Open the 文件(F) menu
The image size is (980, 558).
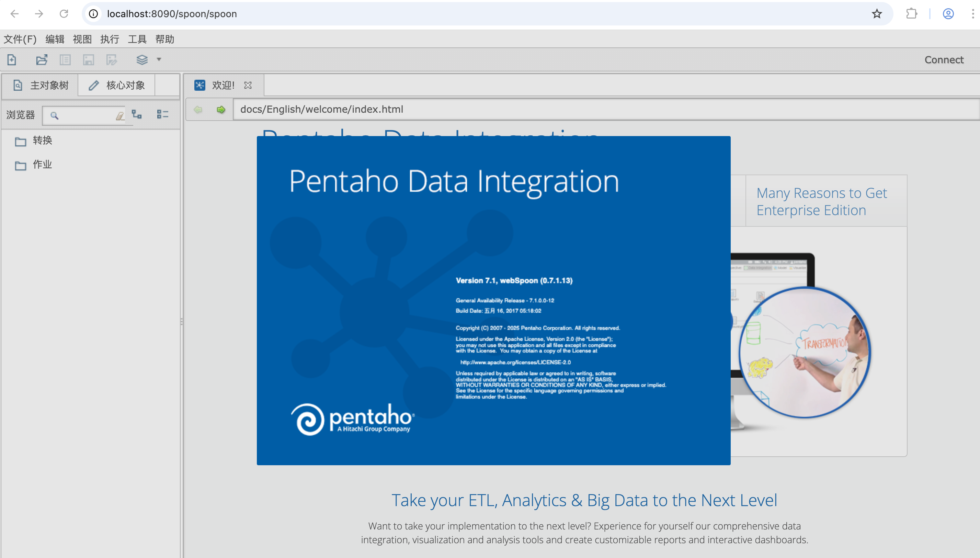(x=20, y=39)
